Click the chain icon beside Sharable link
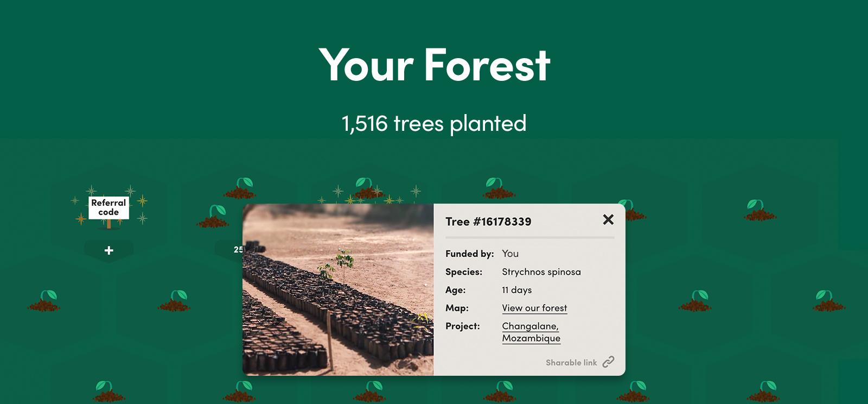 (x=609, y=362)
